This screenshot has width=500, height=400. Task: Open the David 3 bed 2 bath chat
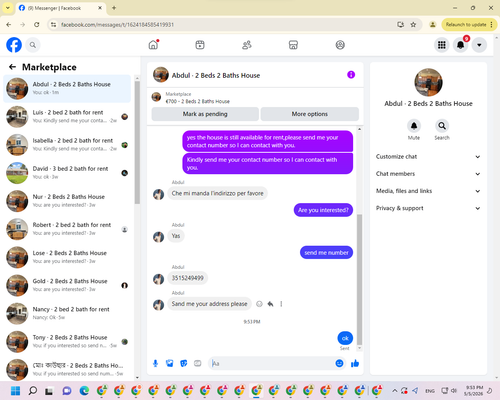pyautogui.click(x=67, y=173)
